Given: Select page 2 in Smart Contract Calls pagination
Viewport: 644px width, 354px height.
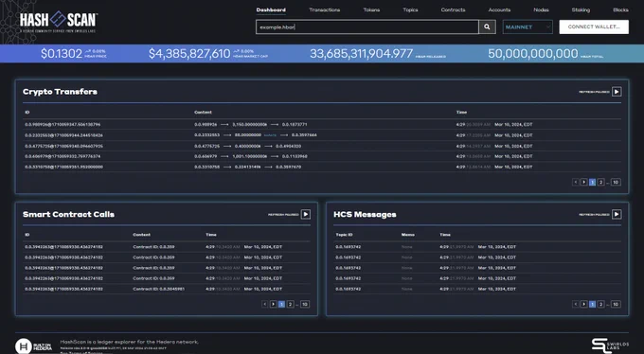Looking at the screenshot, I should pos(290,305).
